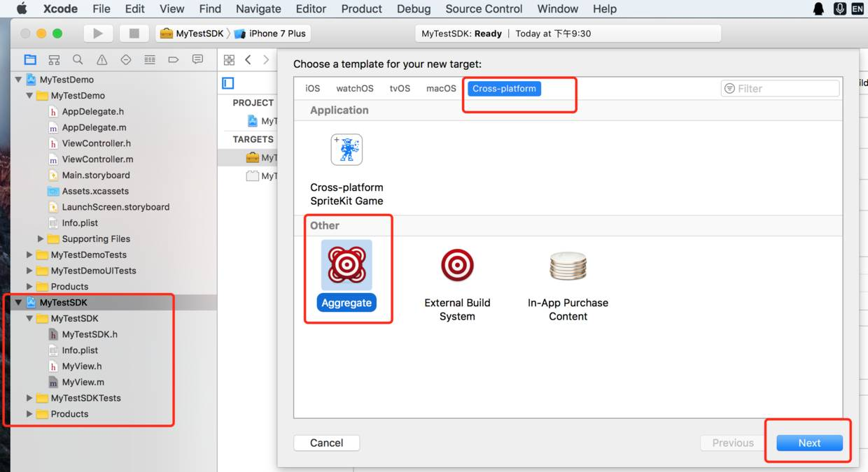This screenshot has height=472, width=868.
Task: Click the Next button
Action: (x=809, y=443)
